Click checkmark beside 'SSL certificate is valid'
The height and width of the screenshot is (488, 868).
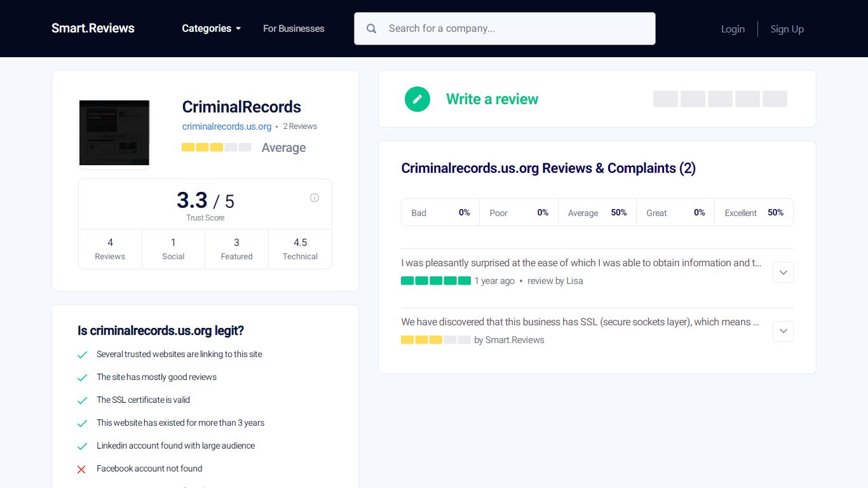(82, 400)
